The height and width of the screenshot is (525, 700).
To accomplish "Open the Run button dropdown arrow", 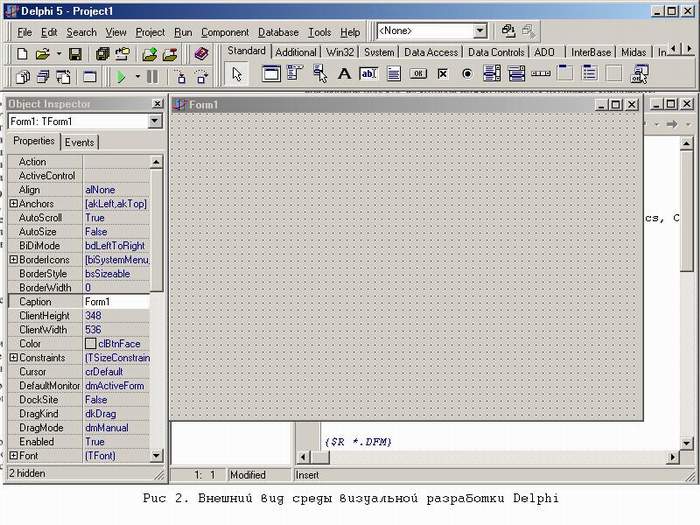I will coord(138,77).
